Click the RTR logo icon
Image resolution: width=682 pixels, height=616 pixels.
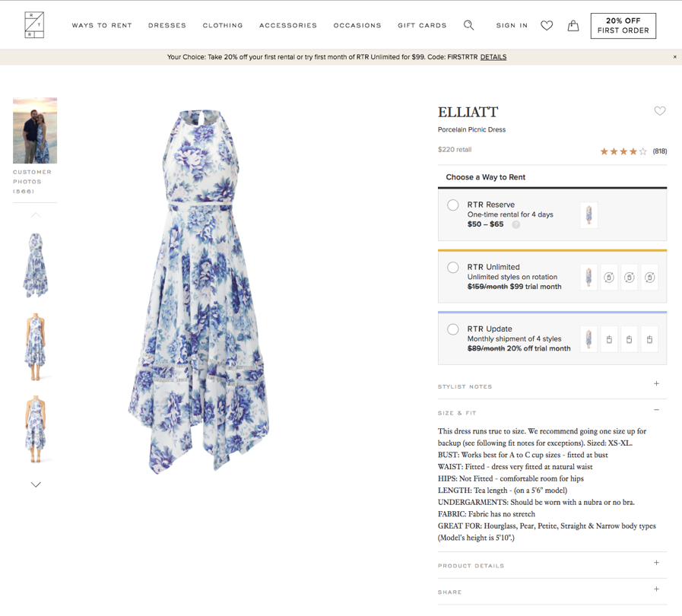pos(34,25)
